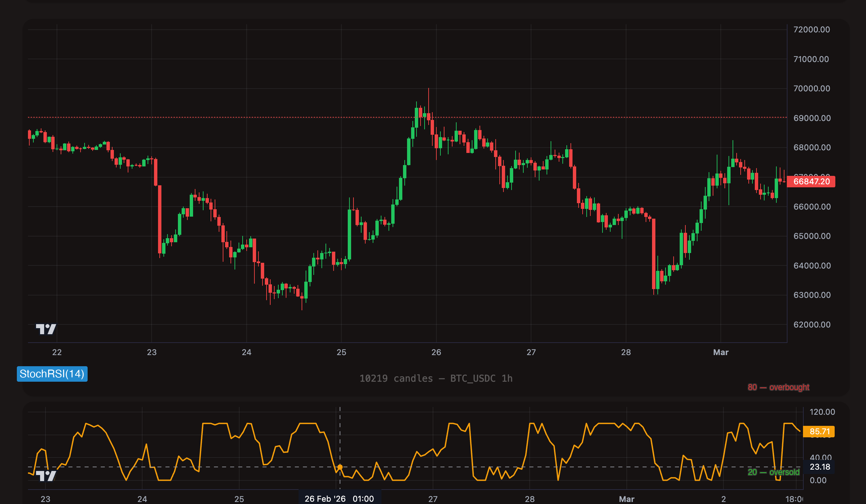Open the StochRSI(14) indicator label
Screen dimensions: 866x504
click(52, 374)
